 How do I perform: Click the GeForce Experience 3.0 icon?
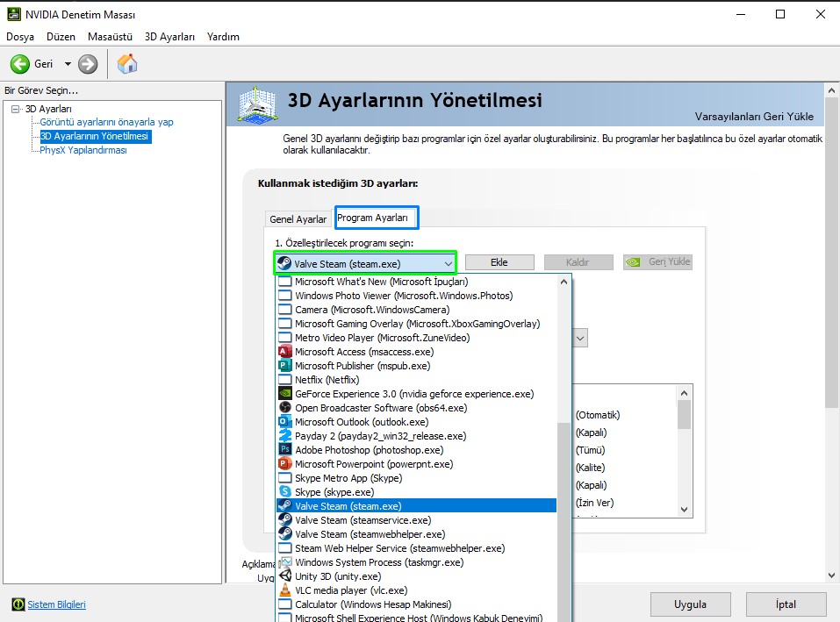point(284,394)
